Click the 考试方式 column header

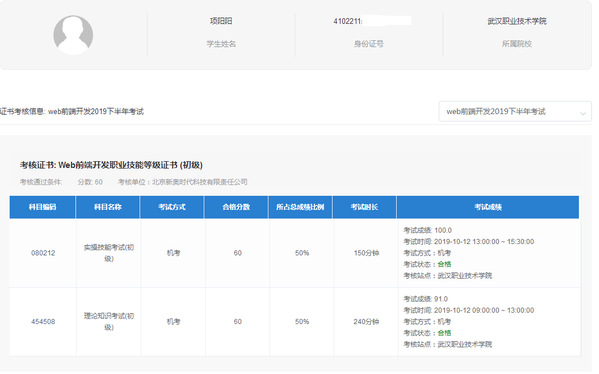pos(172,207)
